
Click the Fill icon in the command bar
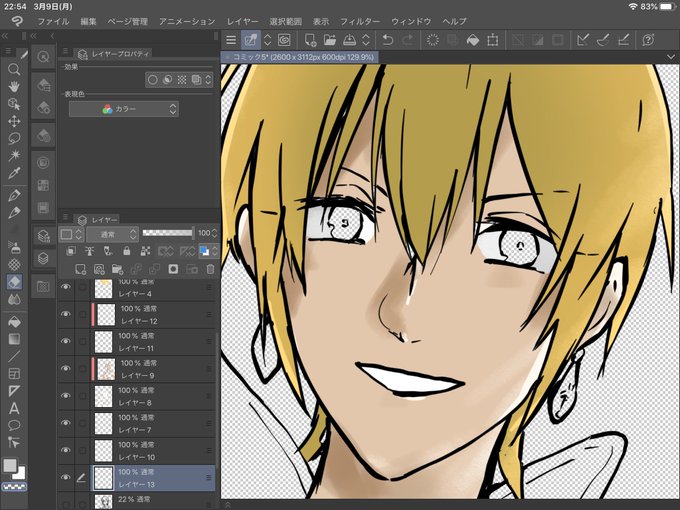point(473,40)
